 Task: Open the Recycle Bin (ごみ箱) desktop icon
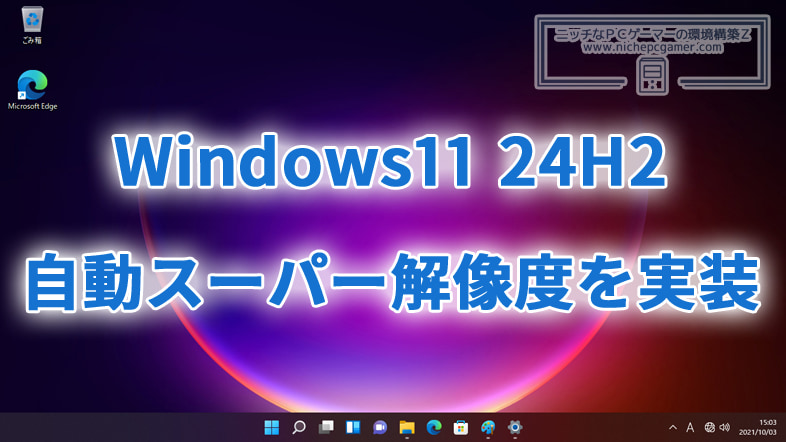[x=32, y=25]
